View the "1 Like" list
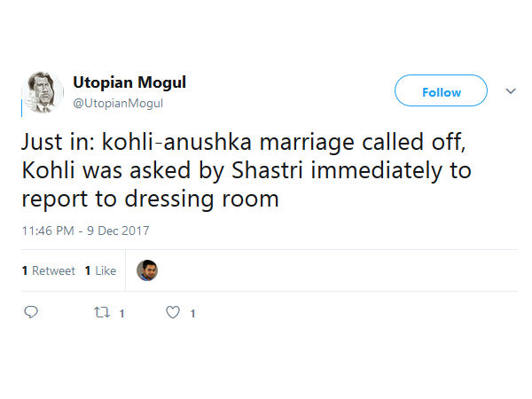Image resolution: width=532 pixels, height=399 pixels. (x=100, y=270)
